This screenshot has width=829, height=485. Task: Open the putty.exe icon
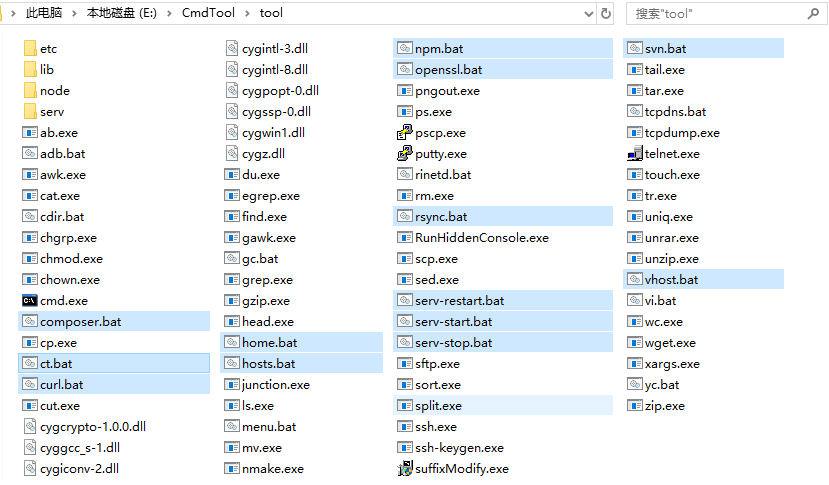click(x=405, y=154)
